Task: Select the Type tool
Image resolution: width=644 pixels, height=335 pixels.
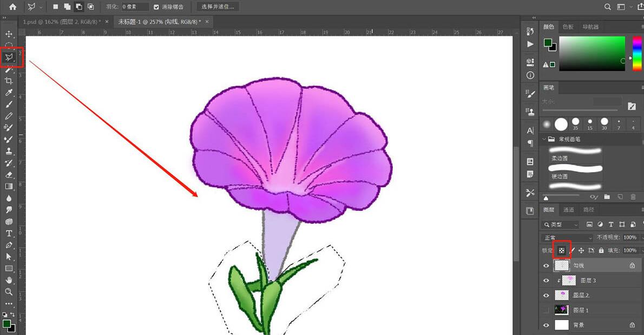Action: point(9,234)
